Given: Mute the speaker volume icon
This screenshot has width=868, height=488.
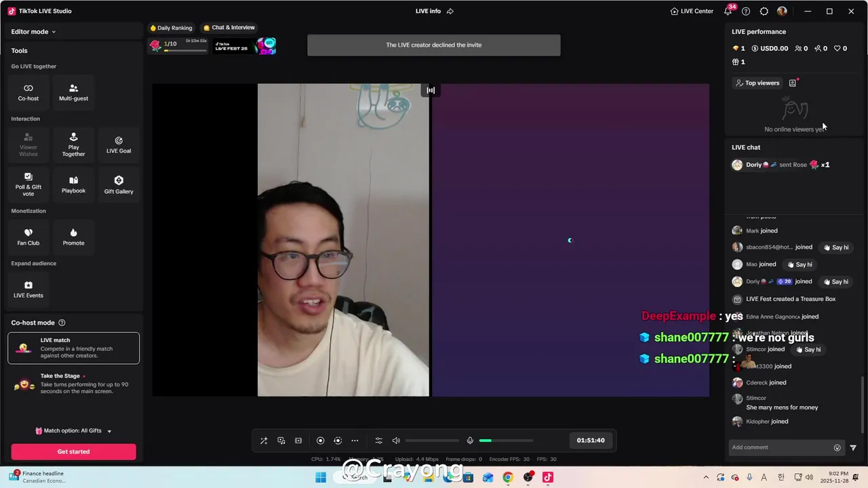Looking at the screenshot, I should click(x=396, y=441).
